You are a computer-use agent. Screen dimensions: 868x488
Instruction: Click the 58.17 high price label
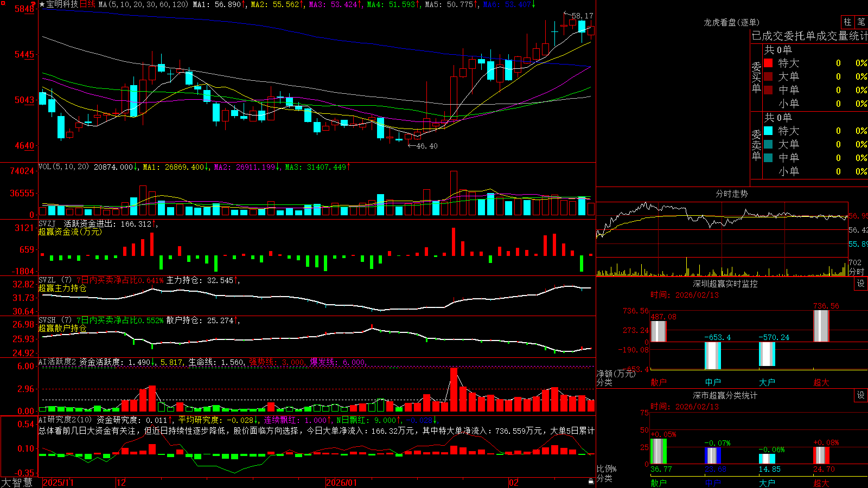tap(583, 16)
